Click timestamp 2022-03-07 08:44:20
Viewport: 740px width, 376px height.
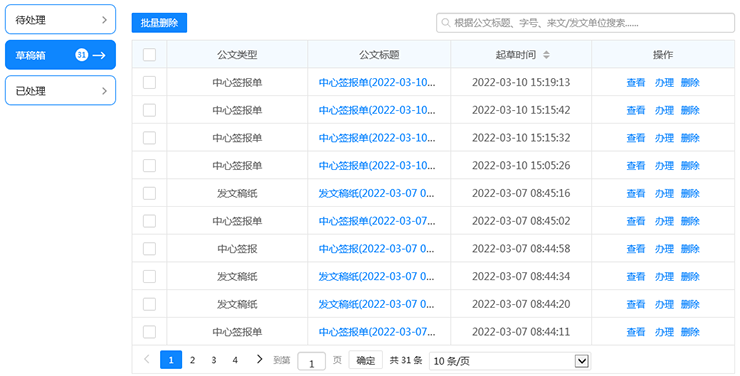point(521,304)
